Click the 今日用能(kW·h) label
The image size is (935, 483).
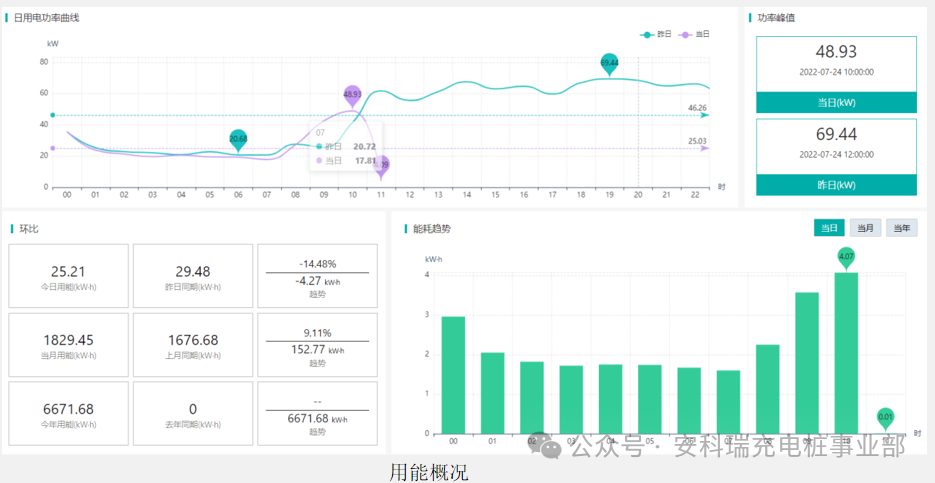click(x=68, y=287)
